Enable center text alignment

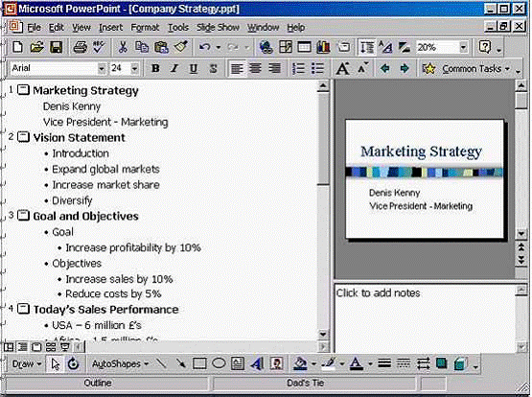[x=255, y=68]
